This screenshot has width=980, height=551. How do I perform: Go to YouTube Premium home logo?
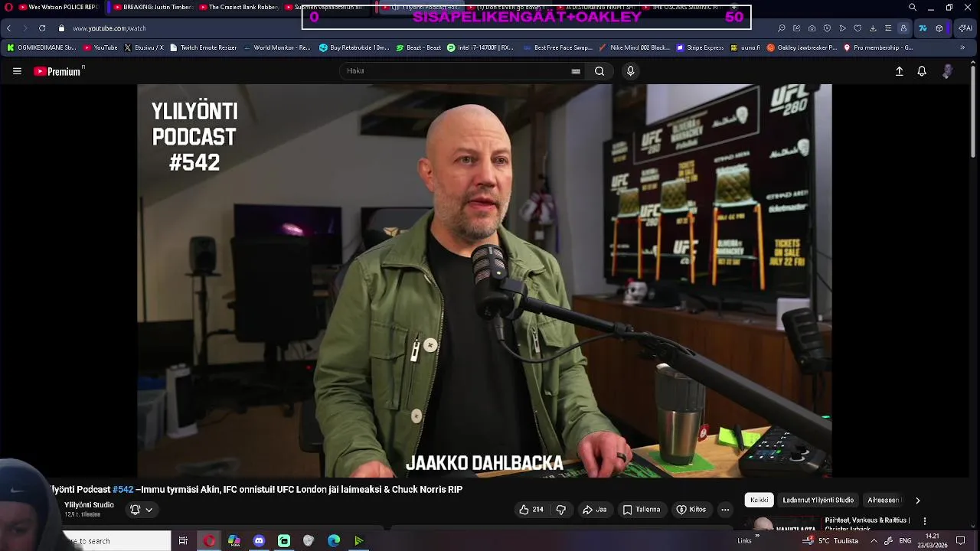[x=59, y=71]
